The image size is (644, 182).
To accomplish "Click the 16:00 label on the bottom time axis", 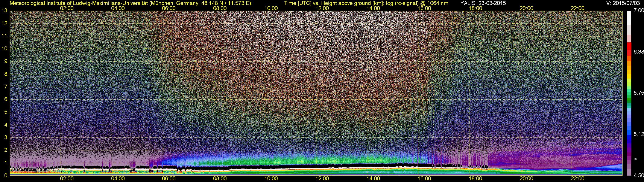I will [424, 179].
